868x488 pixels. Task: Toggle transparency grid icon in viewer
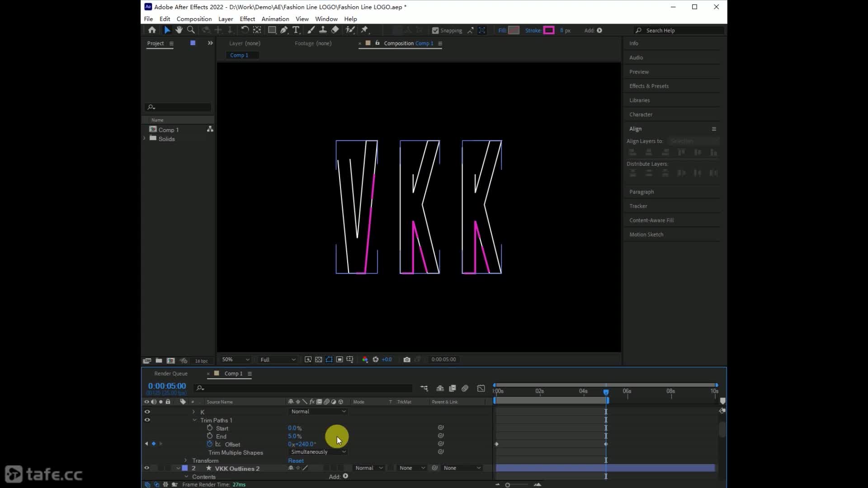pyautogui.click(x=318, y=360)
